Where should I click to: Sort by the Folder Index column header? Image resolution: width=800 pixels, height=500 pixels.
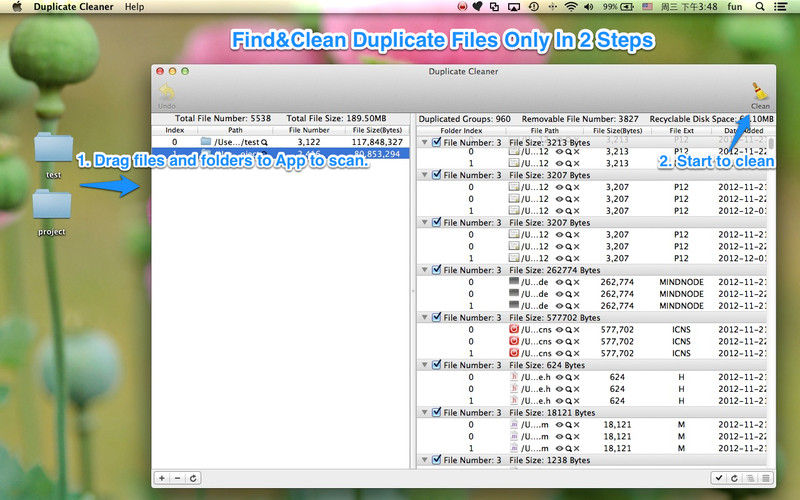(x=461, y=131)
